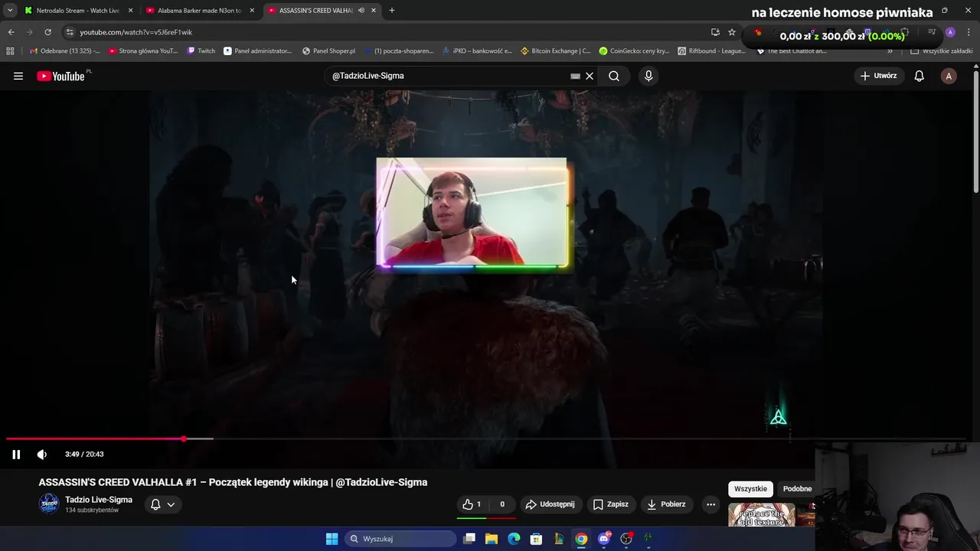Image resolution: width=980 pixels, height=551 pixels.
Task: Run the YouTube search with magnifier button
Action: 614,76
